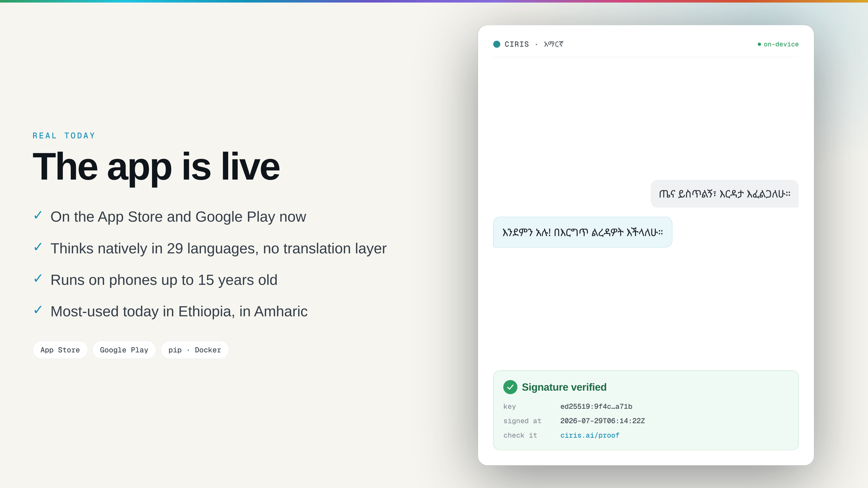Click the grey user message bubble
The width and height of the screenshot is (868, 488).
(724, 194)
